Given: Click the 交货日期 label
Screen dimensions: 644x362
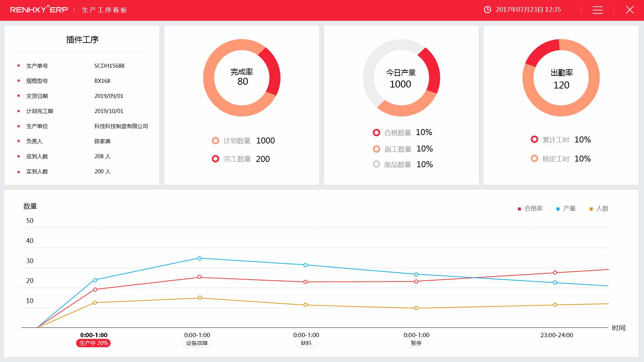Looking at the screenshot, I should tap(37, 96).
